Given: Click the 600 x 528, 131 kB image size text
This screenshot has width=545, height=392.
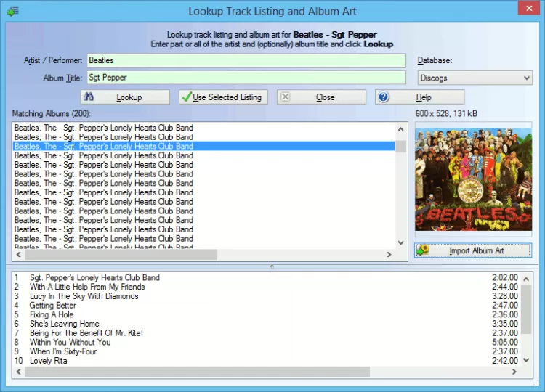Looking at the screenshot, I should coord(446,113).
